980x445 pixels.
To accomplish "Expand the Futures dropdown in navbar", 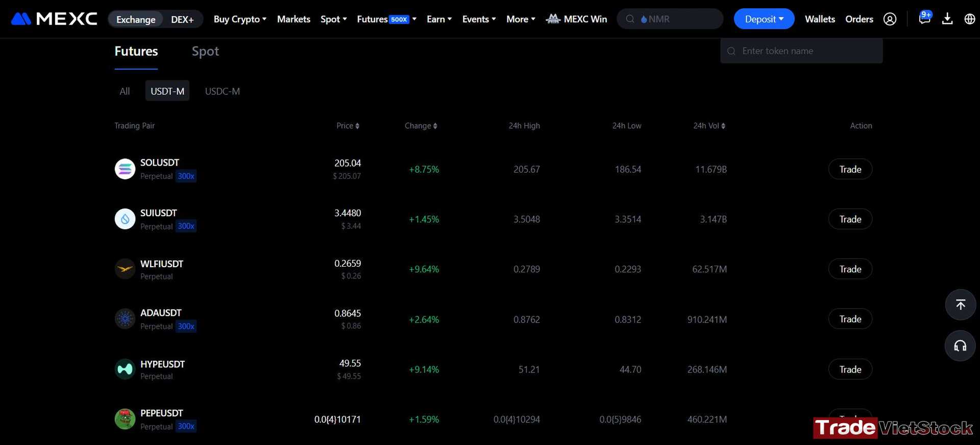I will click(387, 19).
